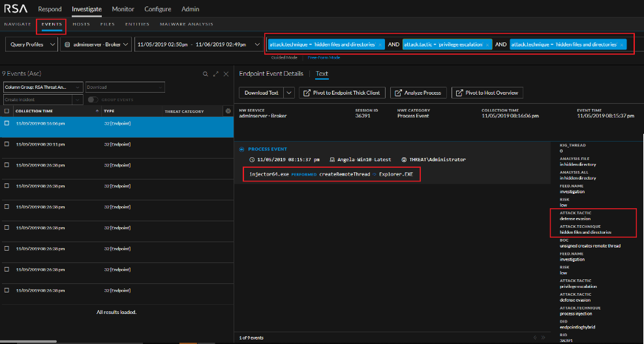This screenshot has width=644, height=344.
Task: Click the Analyze Process button
Action: 418,93
